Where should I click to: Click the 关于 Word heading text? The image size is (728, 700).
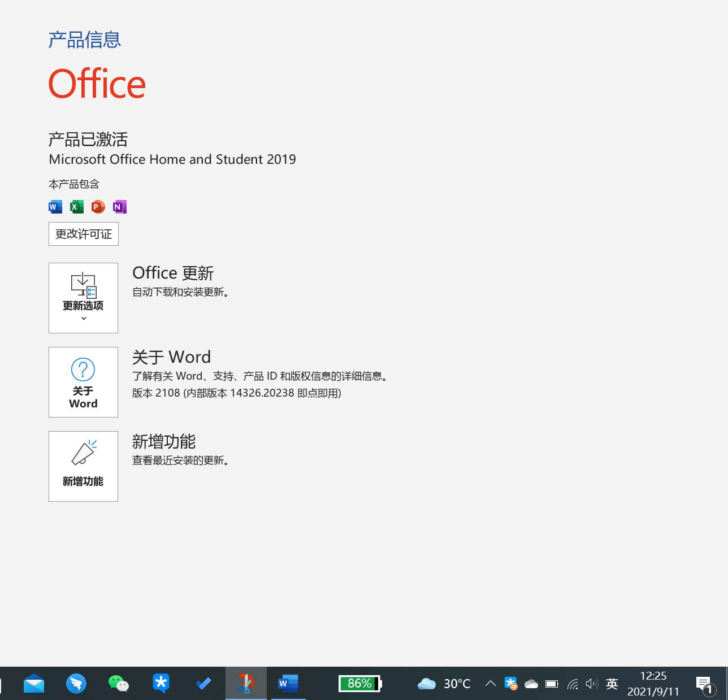click(171, 357)
